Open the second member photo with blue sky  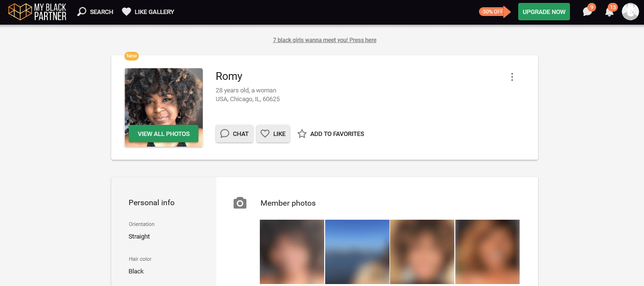(357, 252)
